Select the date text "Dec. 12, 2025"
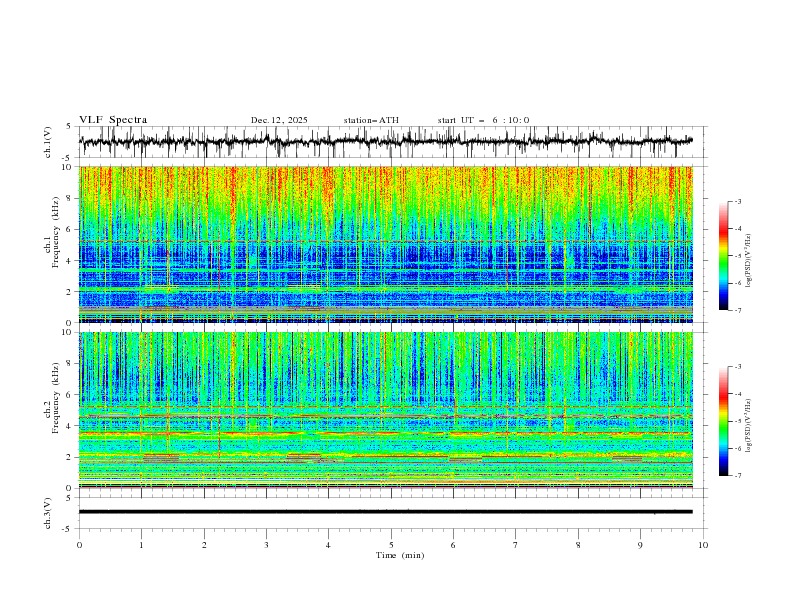Image resolution: width=792 pixels, height=612 pixels. [x=279, y=120]
